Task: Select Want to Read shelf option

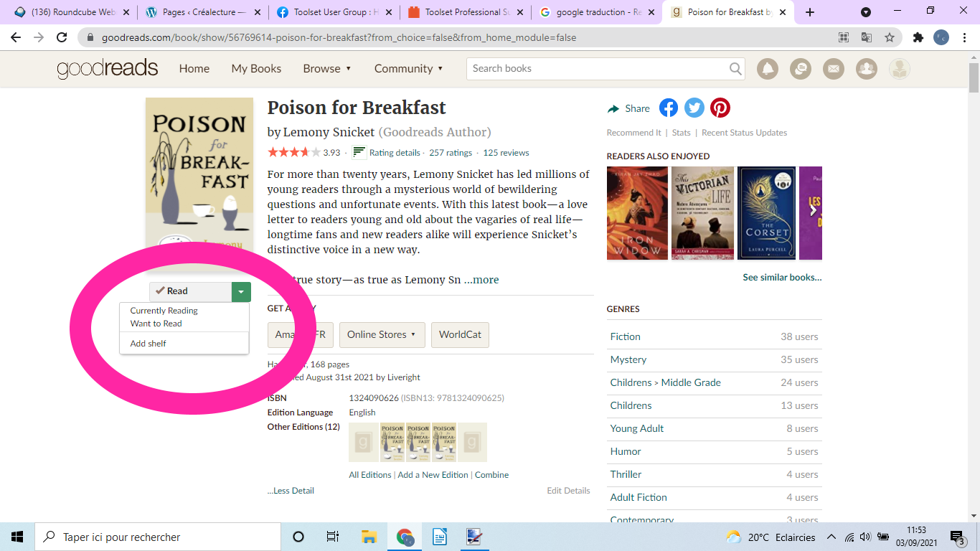Action: tap(156, 324)
